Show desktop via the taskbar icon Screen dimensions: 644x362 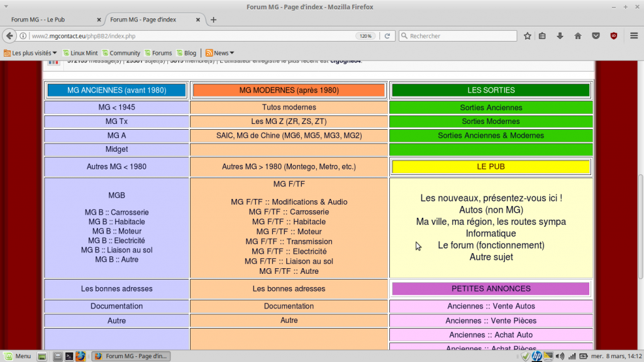(42, 356)
